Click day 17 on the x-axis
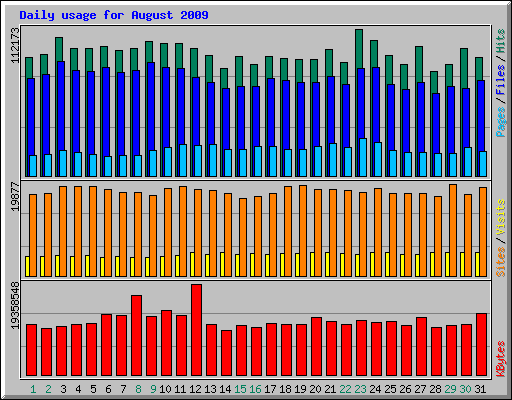The height and width of the screenshot is (400, 512). tap(270, 389)
